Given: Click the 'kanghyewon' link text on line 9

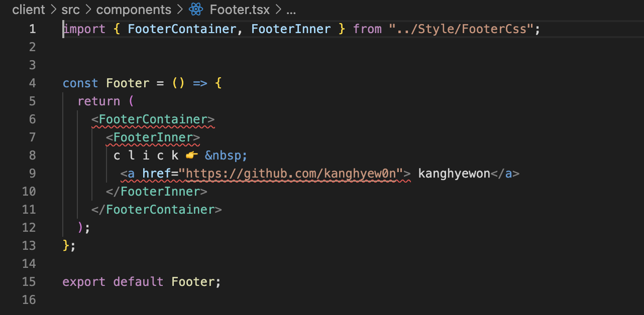Looking at the screenshot, I should pos(454,174).
